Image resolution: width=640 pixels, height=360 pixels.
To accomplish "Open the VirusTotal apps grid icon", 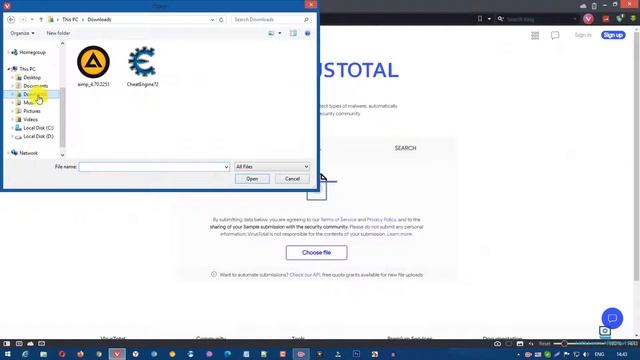I will (535, 36).
